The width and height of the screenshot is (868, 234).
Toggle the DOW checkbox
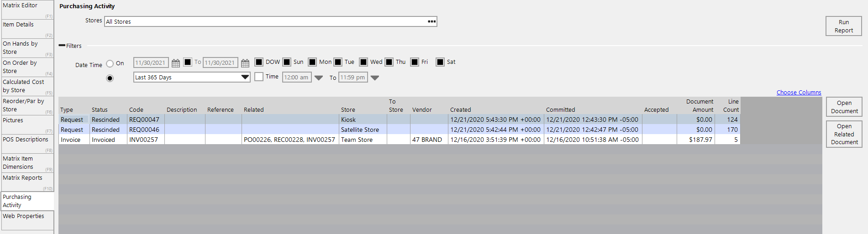tap(259, 62)
